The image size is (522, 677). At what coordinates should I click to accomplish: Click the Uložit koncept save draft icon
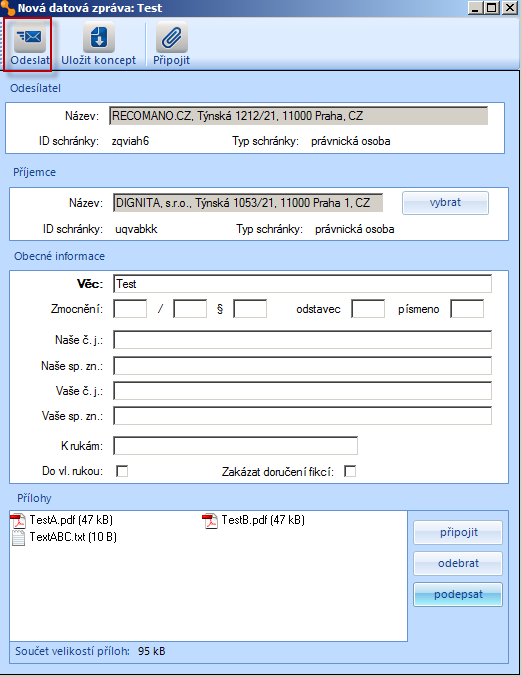point(99,37)
